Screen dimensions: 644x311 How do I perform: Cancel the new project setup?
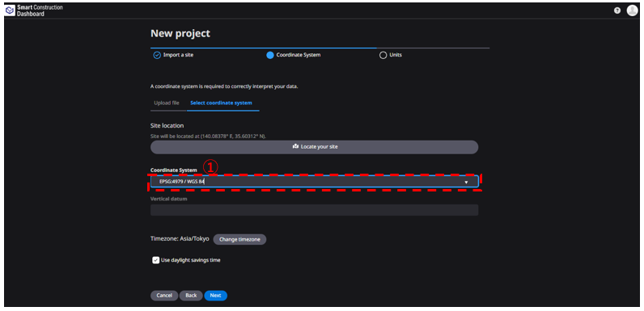pyautogui.click(x=164, y=296)
